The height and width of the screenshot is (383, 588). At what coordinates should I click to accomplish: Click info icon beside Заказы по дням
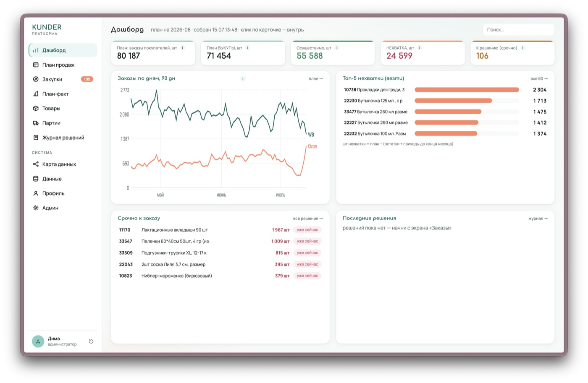(243, 78)
